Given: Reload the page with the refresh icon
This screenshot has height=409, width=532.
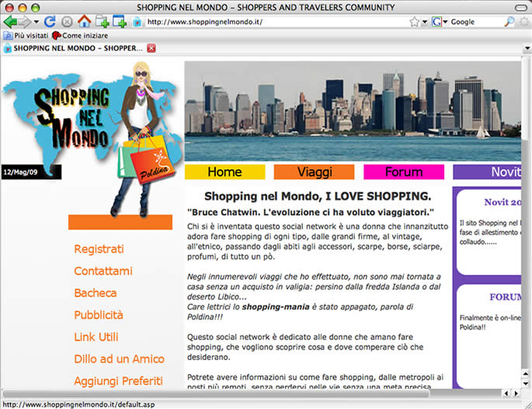Looking at the screenshot, I should point(50,22).
